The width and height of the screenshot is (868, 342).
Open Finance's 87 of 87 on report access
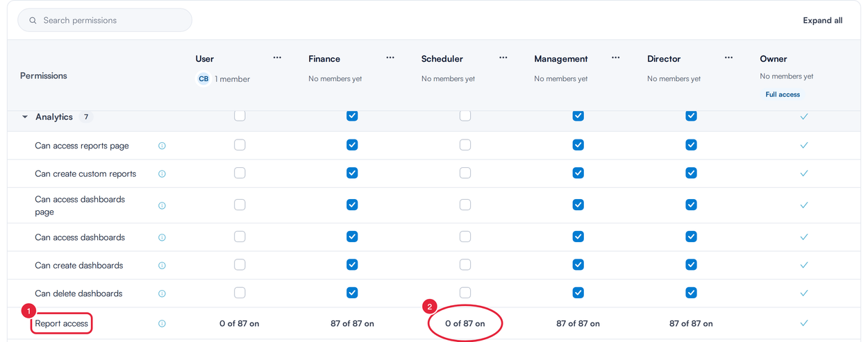pos(352,323)
